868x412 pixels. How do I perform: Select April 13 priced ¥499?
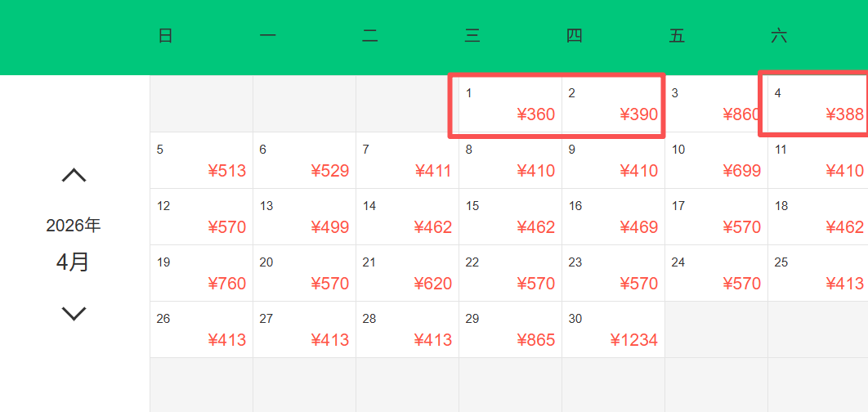pyautogui.click(x=305, y=217)
